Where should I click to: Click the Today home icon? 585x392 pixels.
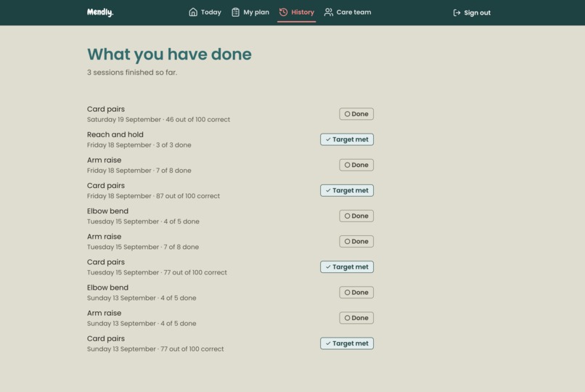193,12
